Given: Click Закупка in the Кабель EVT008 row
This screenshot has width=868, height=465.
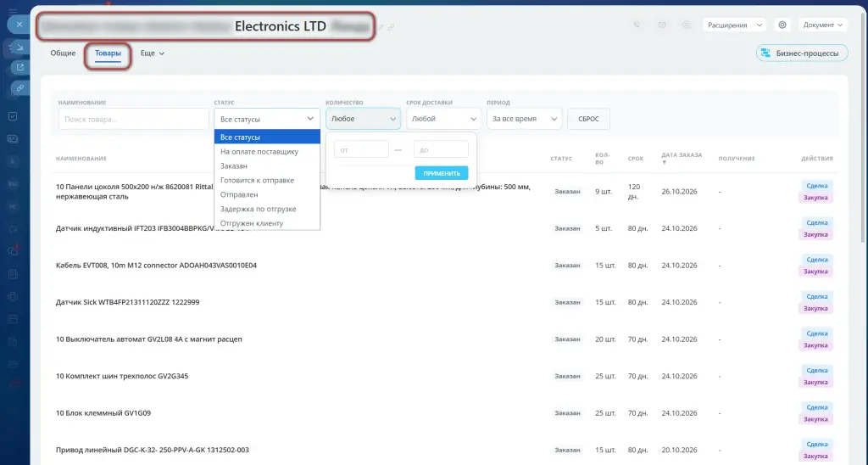Looking at the screenshot, I should tap(815, 272).
